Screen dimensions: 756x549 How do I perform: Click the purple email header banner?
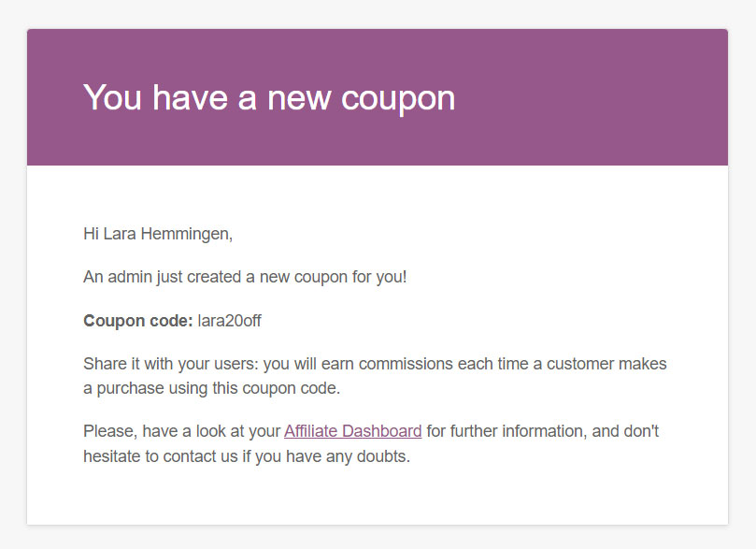coord(378,97)
